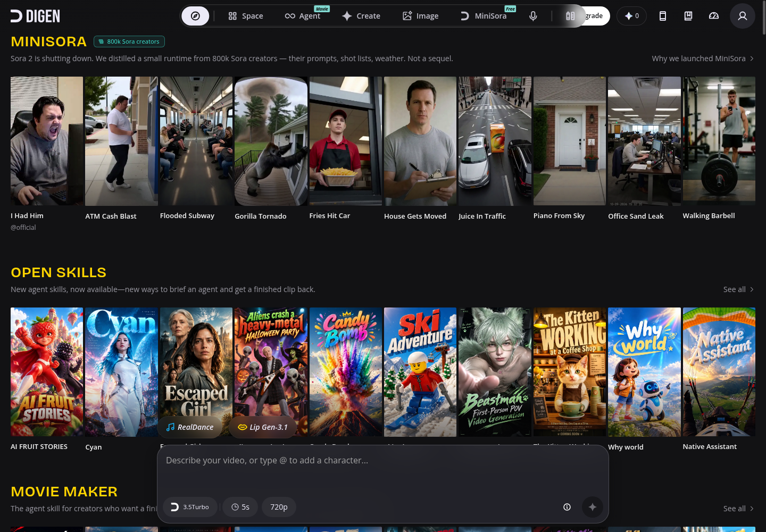766x532 pixels.
Task: Open the Native Assistant skill card
Action: [x=719, y=372]
